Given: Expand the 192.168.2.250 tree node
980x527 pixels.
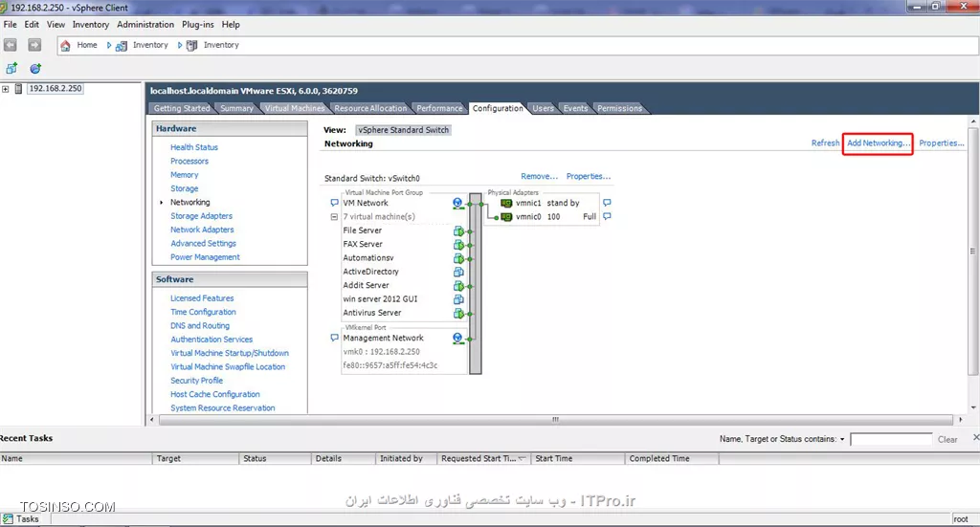Looking at the screenshot, I should [x=6, y=89].
